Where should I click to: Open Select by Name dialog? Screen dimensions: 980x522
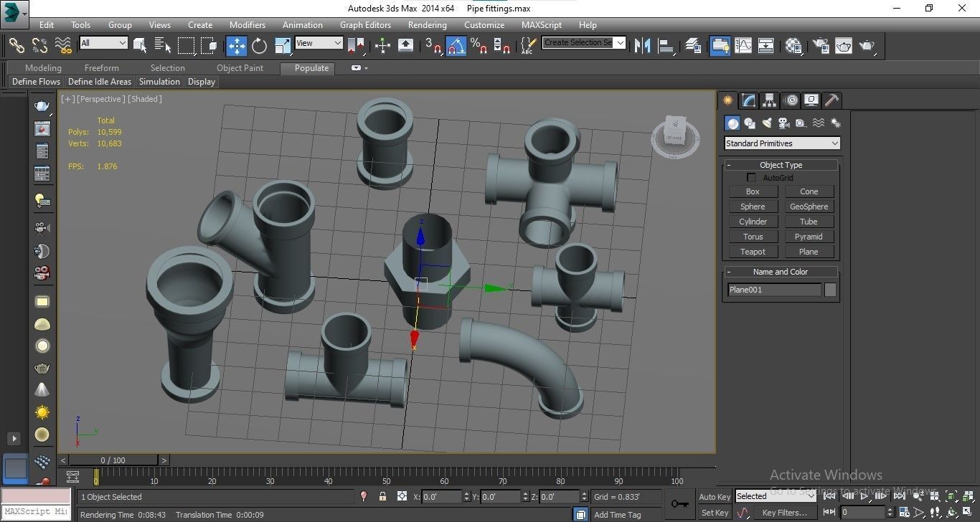coord(163,45)
